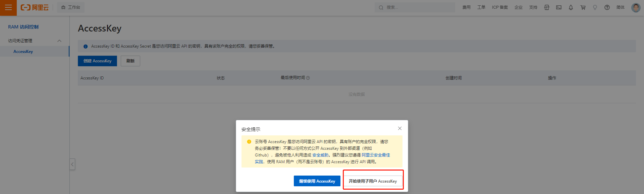Click the 状态 column header
The height and width of the screenshot is (194, 644).
(221, 78)
